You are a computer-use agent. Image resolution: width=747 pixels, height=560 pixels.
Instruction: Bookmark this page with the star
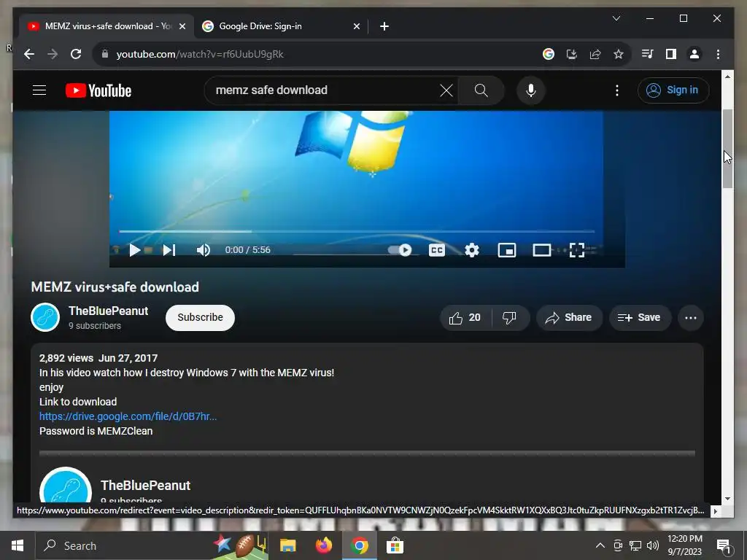pos(619,54)
